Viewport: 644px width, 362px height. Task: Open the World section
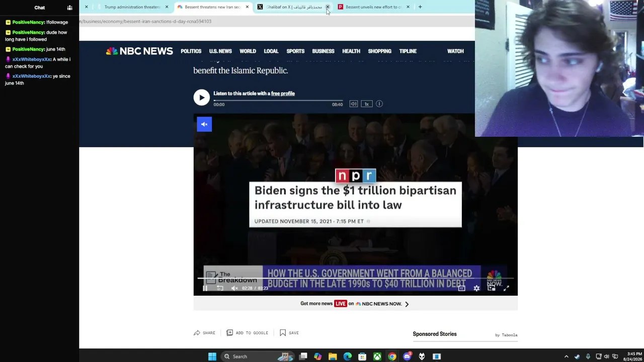click(x=248, y=51)
